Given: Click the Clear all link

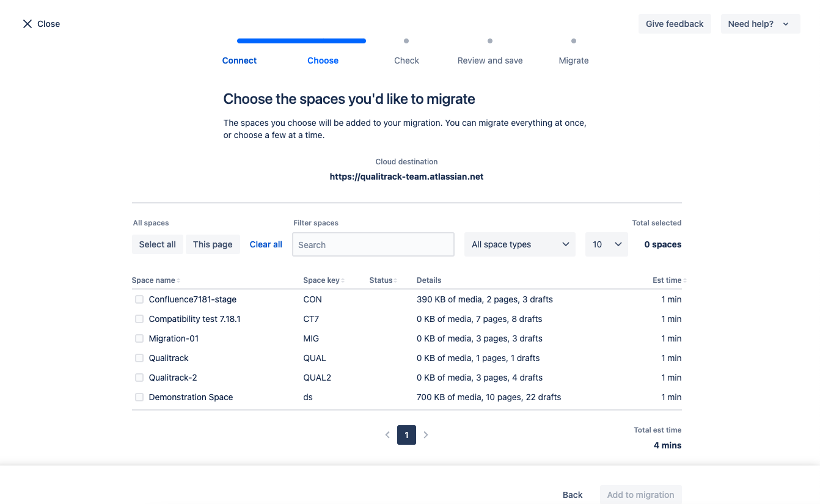Looking at the screenshot, I should (266, 244).
